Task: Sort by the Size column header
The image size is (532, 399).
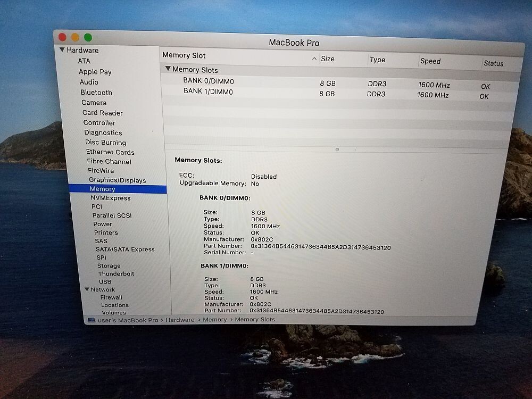Action: pos(327,59)
